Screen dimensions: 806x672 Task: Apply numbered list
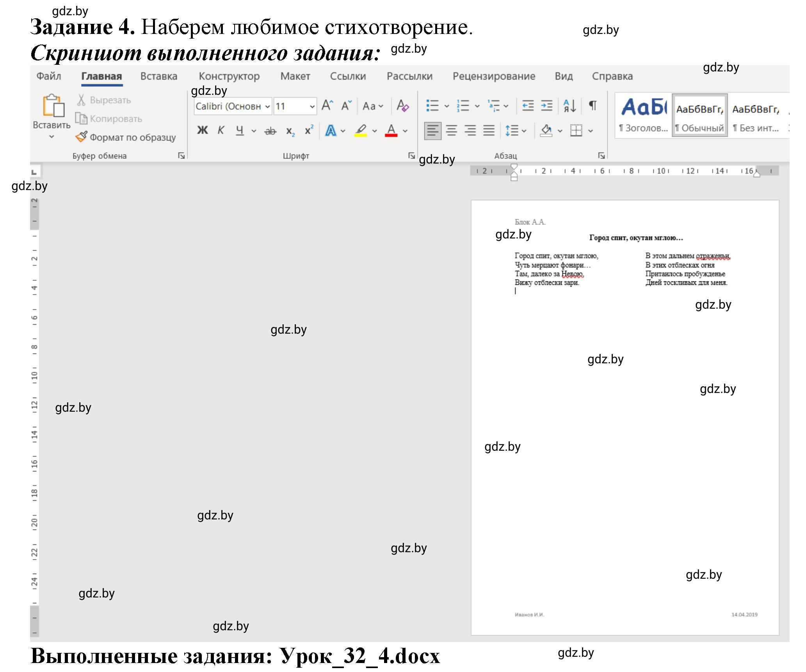click(463, 106)
